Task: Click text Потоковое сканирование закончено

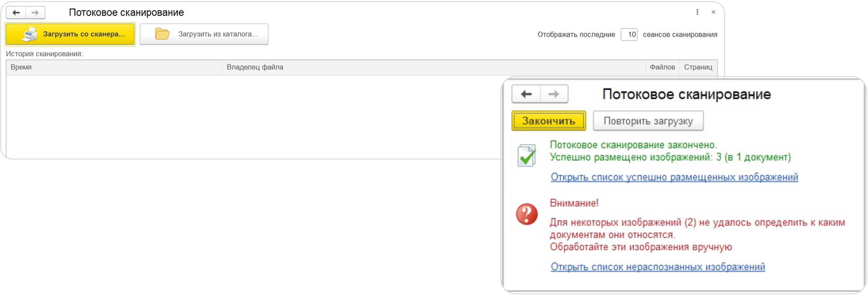Action: [633, 145]
